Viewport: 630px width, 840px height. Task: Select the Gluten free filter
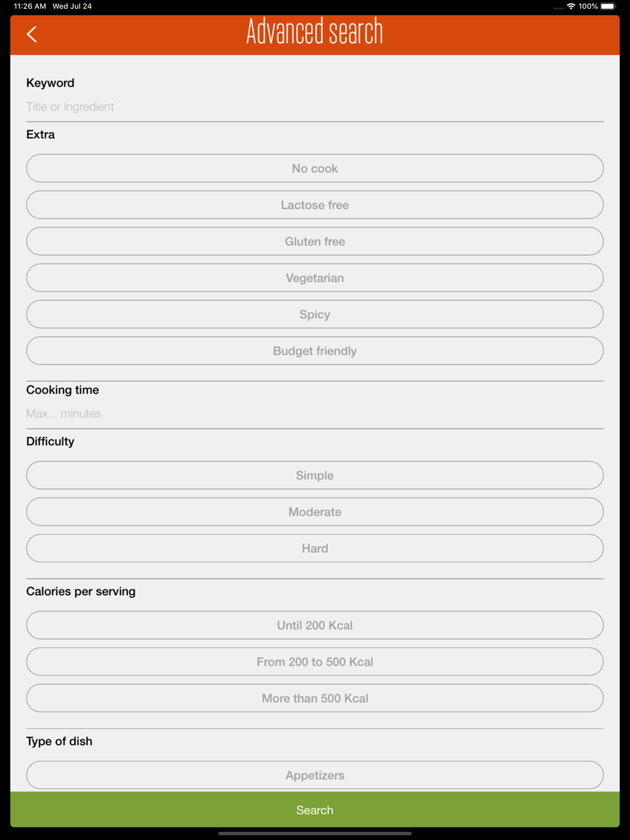click(315, 241)
